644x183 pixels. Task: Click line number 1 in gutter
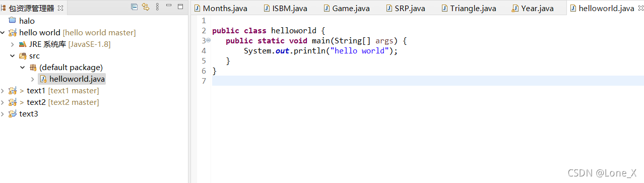point(204,21)
